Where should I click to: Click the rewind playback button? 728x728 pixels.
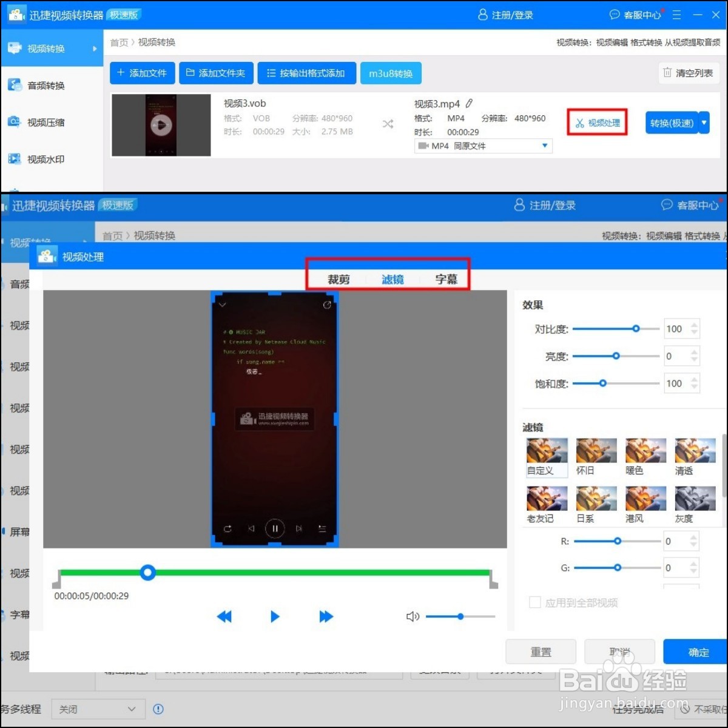[224, 617]
